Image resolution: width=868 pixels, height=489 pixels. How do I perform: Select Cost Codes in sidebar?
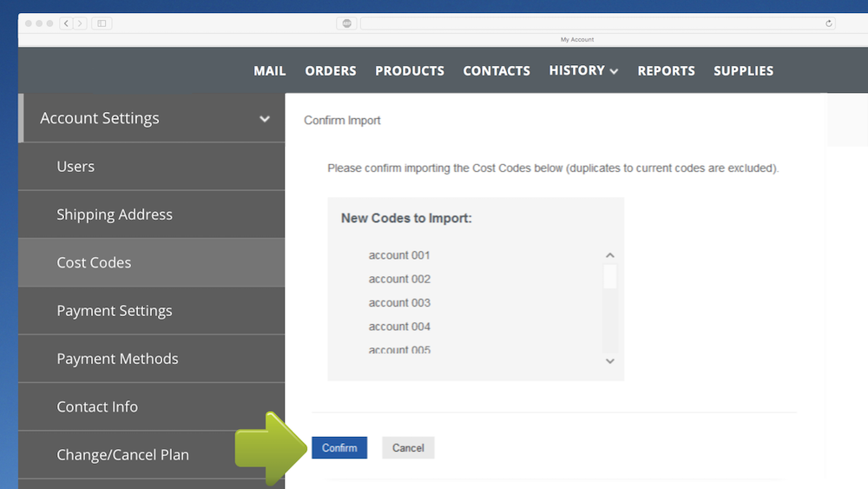click(152, 262)
